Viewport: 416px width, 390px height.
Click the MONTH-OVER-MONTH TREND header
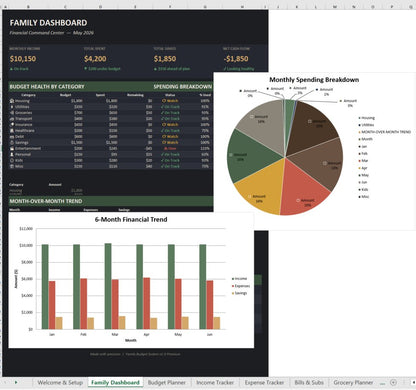click(46, 201)
